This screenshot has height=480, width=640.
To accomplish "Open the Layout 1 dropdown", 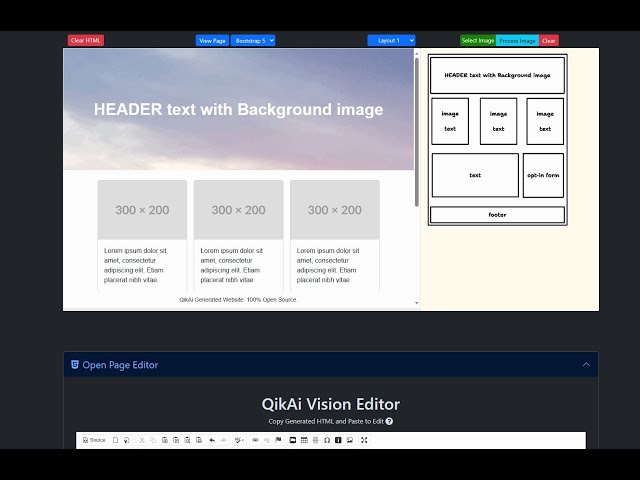I will pos(391,40).
